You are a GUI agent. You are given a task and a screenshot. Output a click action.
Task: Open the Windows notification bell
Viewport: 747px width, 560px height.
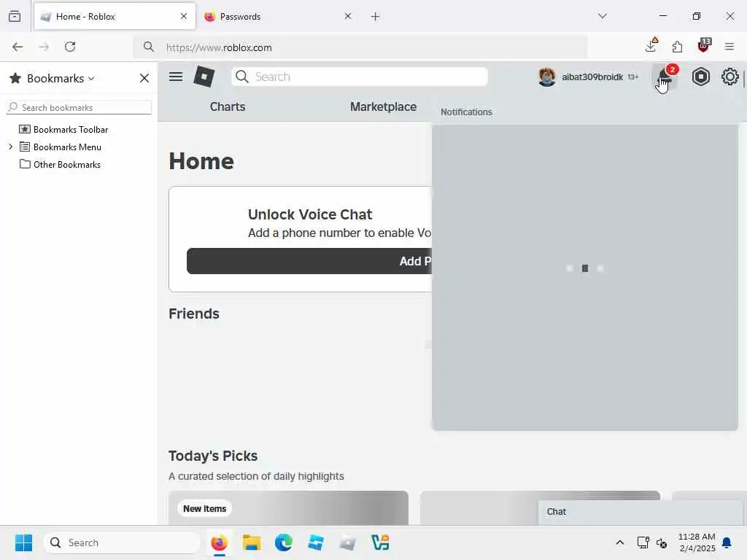coord(727,542)
